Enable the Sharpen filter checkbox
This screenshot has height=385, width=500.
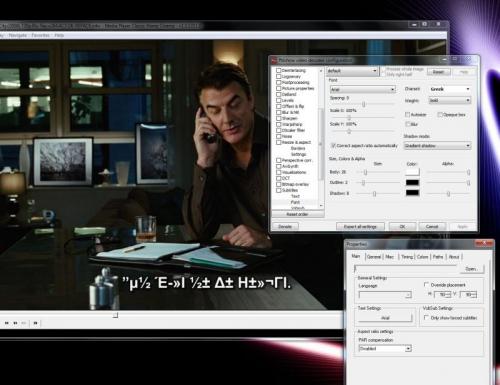pyautogui.click(x=278, y=118)
